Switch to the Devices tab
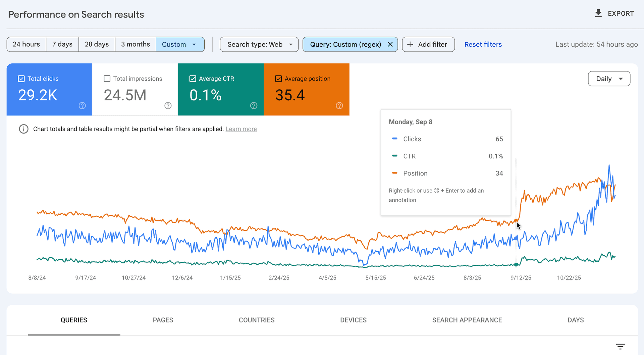 [x=353, y=320]
